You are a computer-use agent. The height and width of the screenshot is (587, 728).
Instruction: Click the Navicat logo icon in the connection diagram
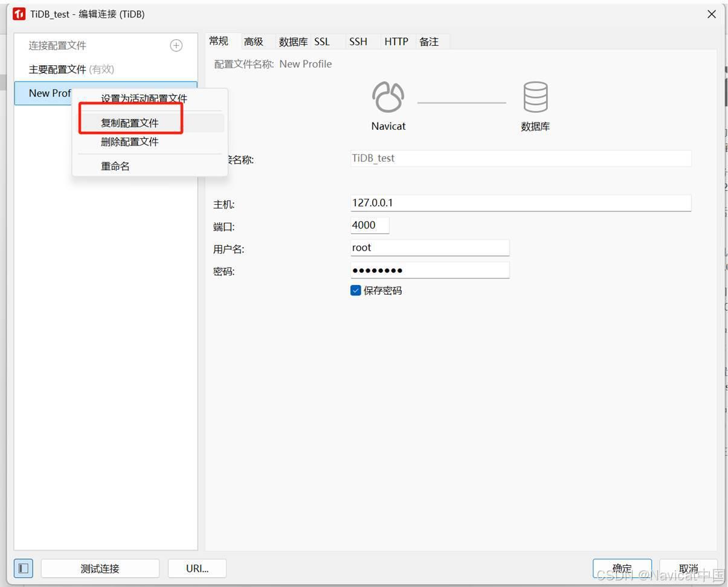coord(388,97)
